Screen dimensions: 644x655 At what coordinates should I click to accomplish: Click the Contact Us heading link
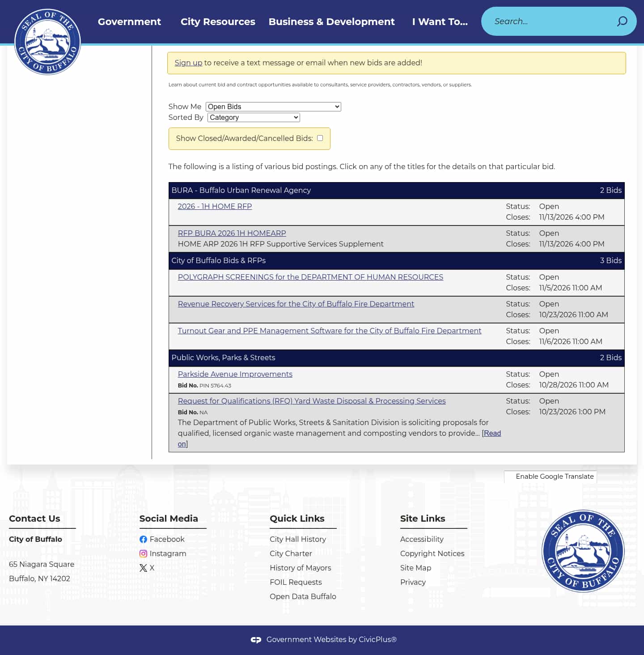click(34, 519)
